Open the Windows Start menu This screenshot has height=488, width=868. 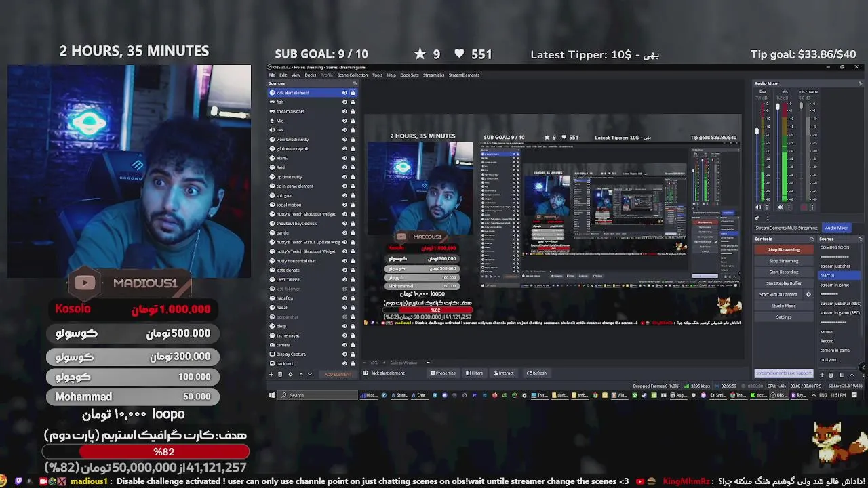tap(272, 395)
